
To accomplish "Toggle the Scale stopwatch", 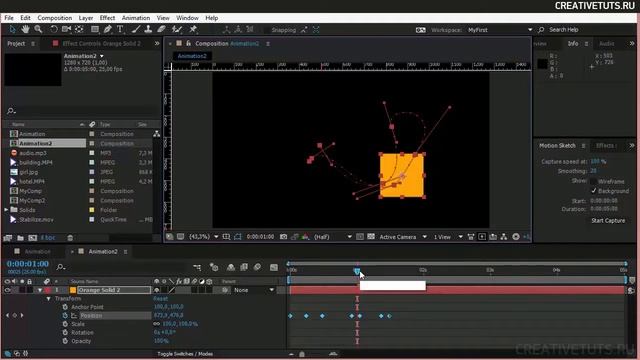I will [x=65, y=324].
